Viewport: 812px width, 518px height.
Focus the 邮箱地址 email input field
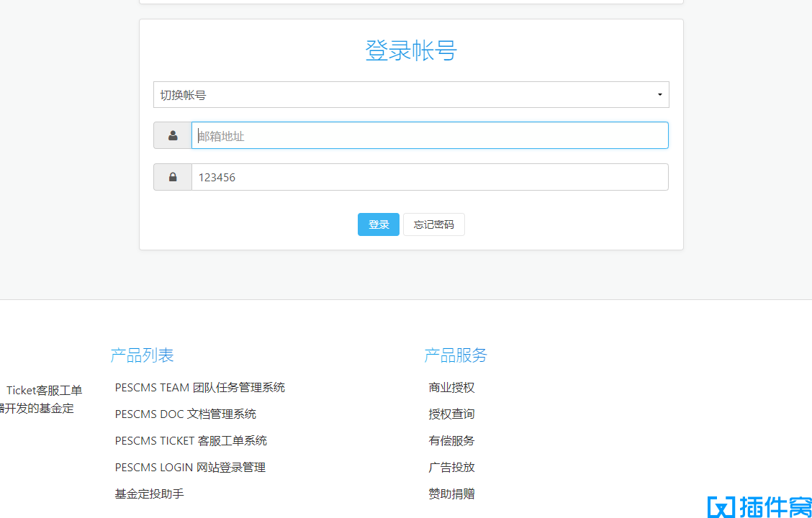(x=430, y=135)
